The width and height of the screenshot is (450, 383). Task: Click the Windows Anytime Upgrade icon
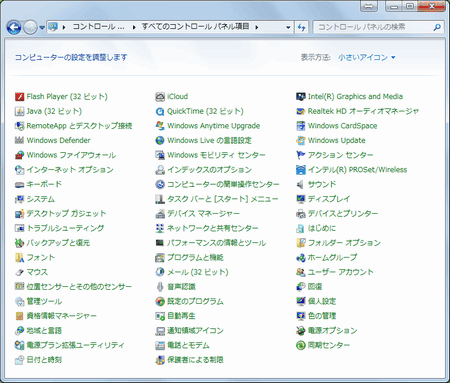[160, 126]
